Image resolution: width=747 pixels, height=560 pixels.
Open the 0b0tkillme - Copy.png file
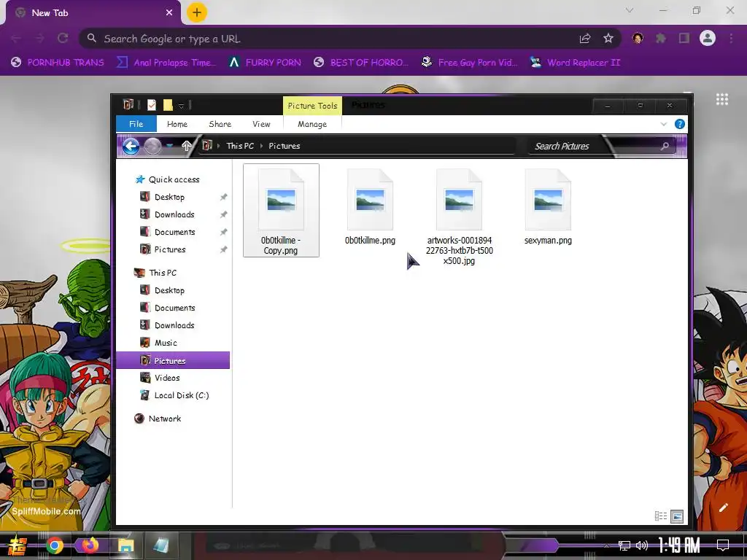pos(281,211)
